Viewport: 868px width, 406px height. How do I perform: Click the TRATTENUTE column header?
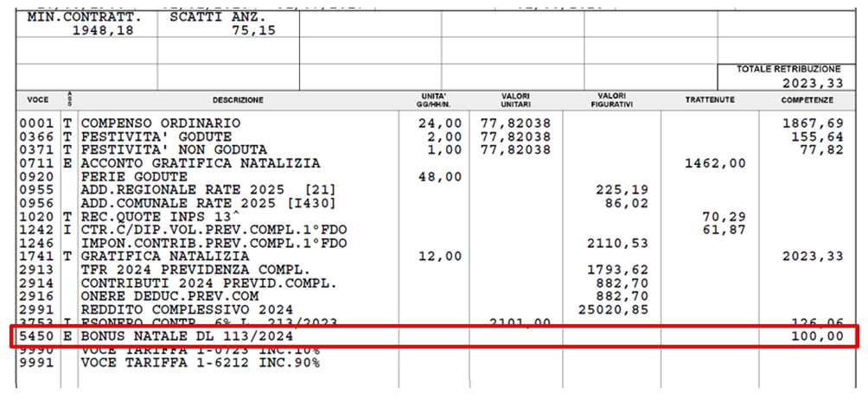(x=710, y=100)
